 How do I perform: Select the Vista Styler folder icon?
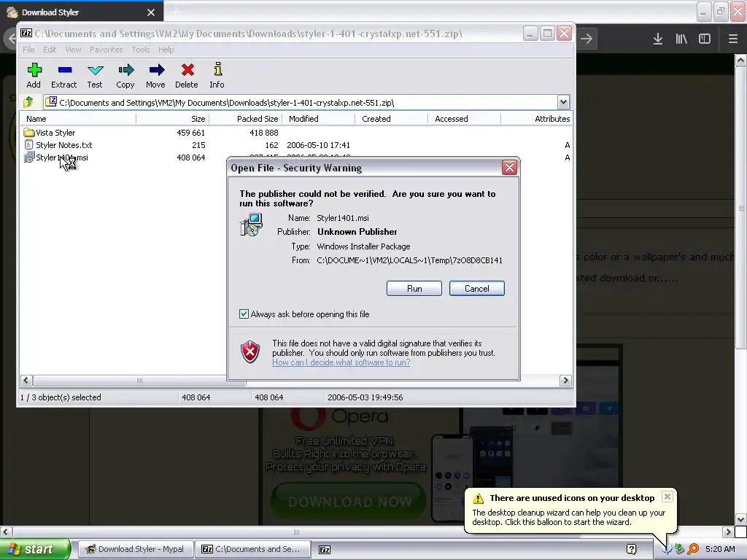[28, 133]
